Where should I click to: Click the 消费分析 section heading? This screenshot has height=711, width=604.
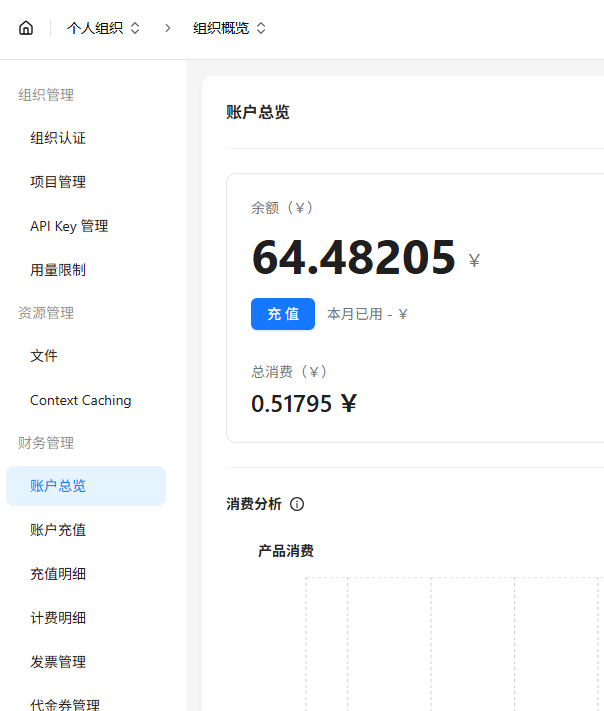pyautogui.click(x=254, y=504)
